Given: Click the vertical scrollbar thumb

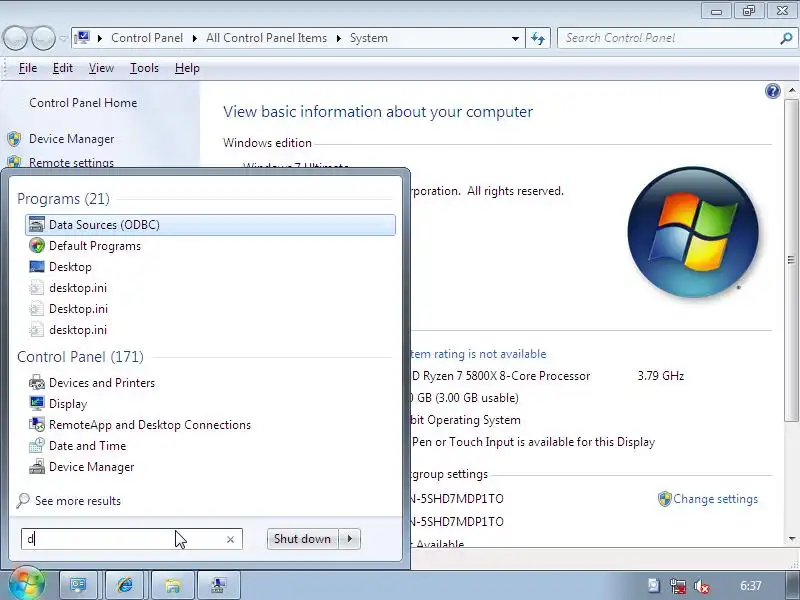Looking at the screenshot, I should click(x=791, y=260).
